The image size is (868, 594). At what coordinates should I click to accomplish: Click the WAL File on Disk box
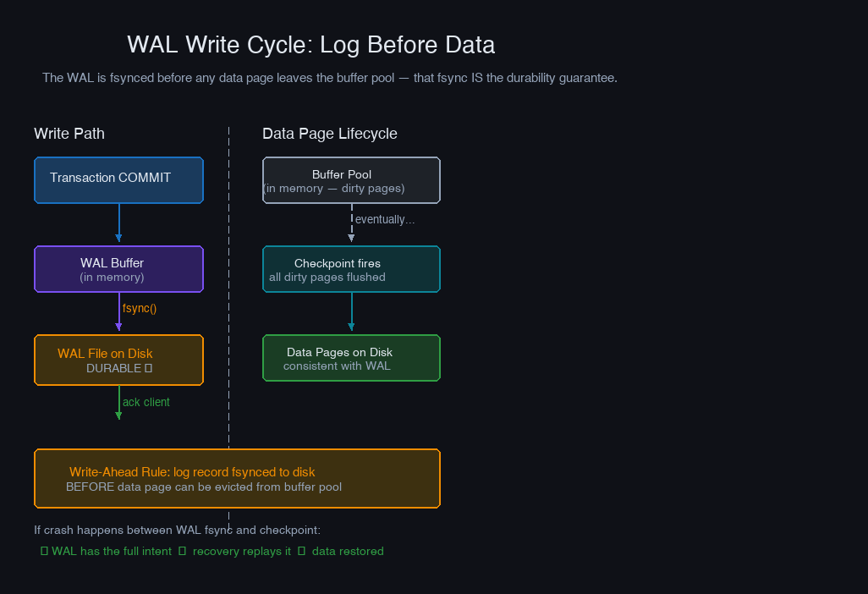tap(118, 360)
